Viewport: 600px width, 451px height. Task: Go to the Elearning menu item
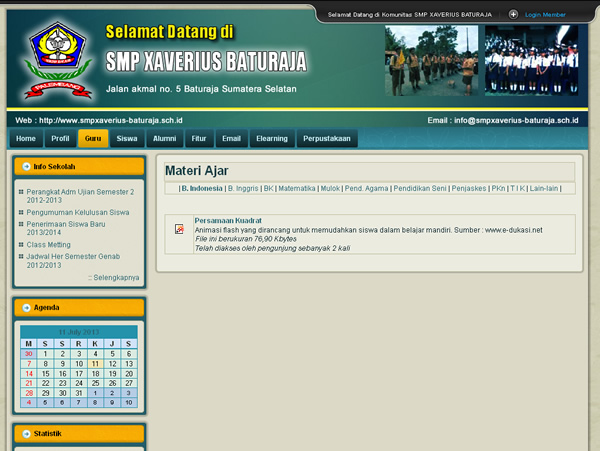(271, 139)
